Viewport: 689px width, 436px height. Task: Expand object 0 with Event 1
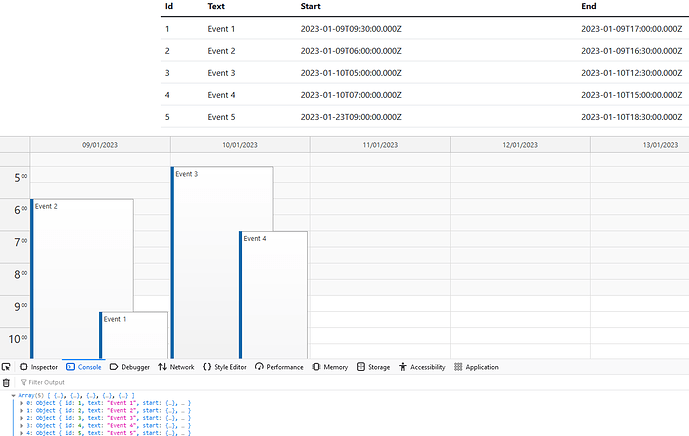click(x=22, y=403)
